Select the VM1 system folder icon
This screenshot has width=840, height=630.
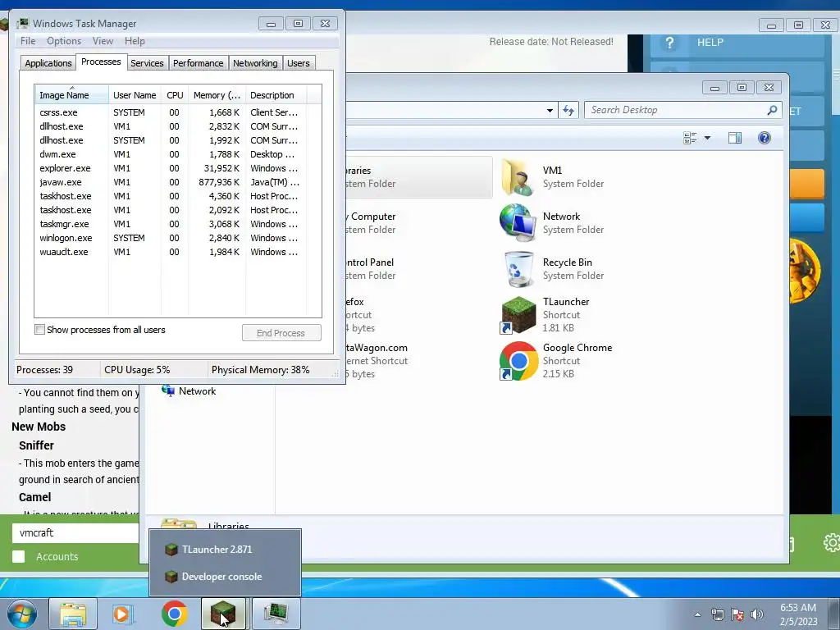point(518,177)
